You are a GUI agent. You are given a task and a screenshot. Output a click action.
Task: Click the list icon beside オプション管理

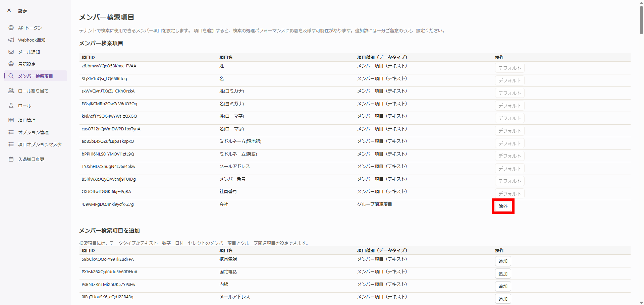pos(11,132)
